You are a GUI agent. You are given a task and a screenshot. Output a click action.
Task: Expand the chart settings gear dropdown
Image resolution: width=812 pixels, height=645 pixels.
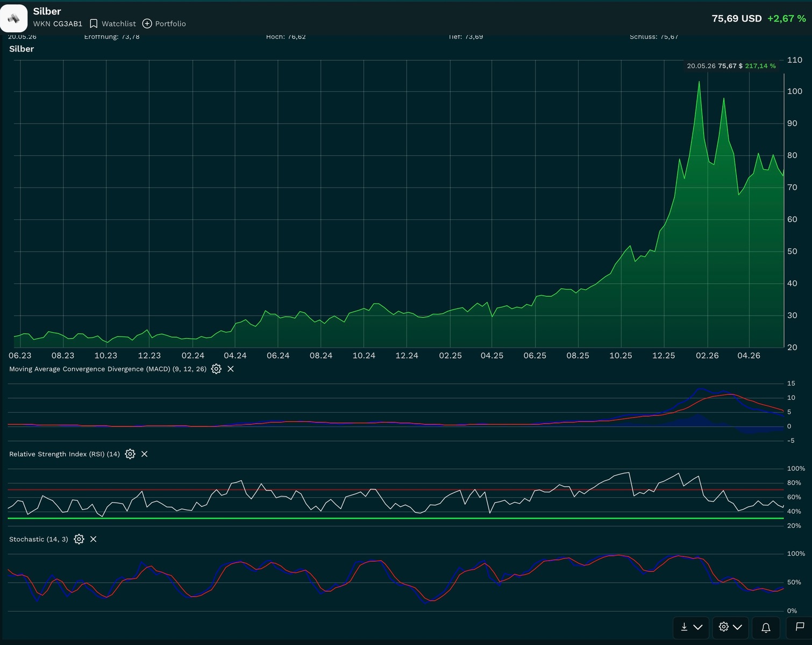[730, 627]
